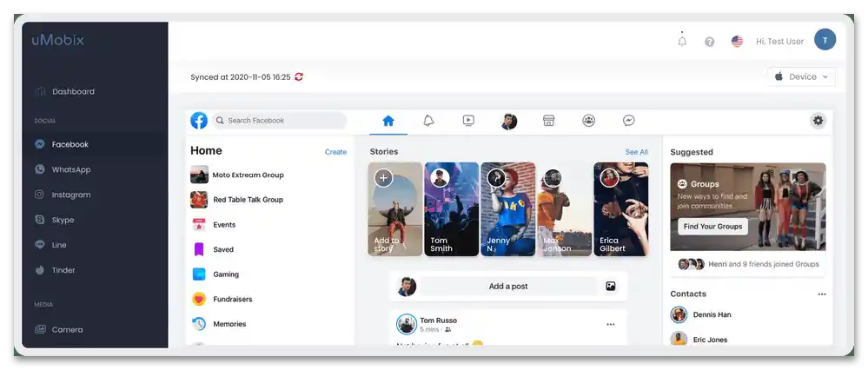Go to the Facebook Home tab icon
Image resolution: width=868 pixels, height=370 pixels.
click(x=388, y=121)
